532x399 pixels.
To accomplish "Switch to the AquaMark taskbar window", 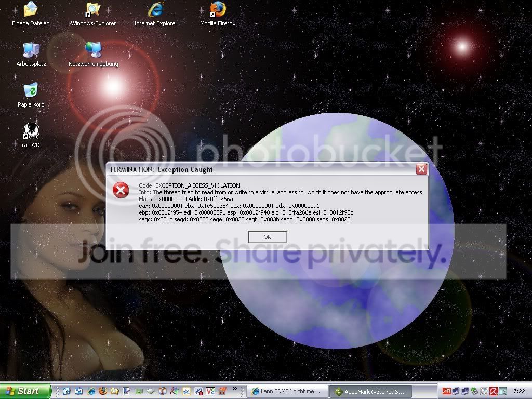I will [370, 391].
